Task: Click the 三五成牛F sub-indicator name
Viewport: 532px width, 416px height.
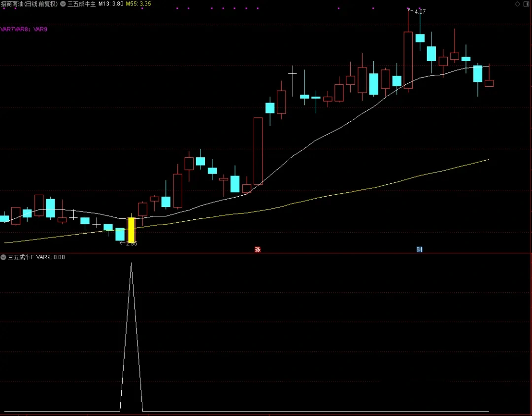Action: tap(21, 257)
